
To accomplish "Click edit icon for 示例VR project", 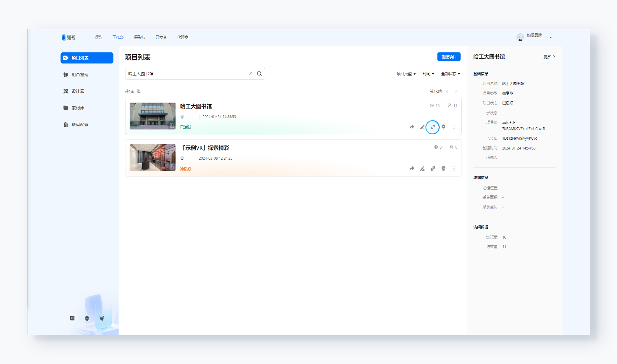I will point(422,169).
